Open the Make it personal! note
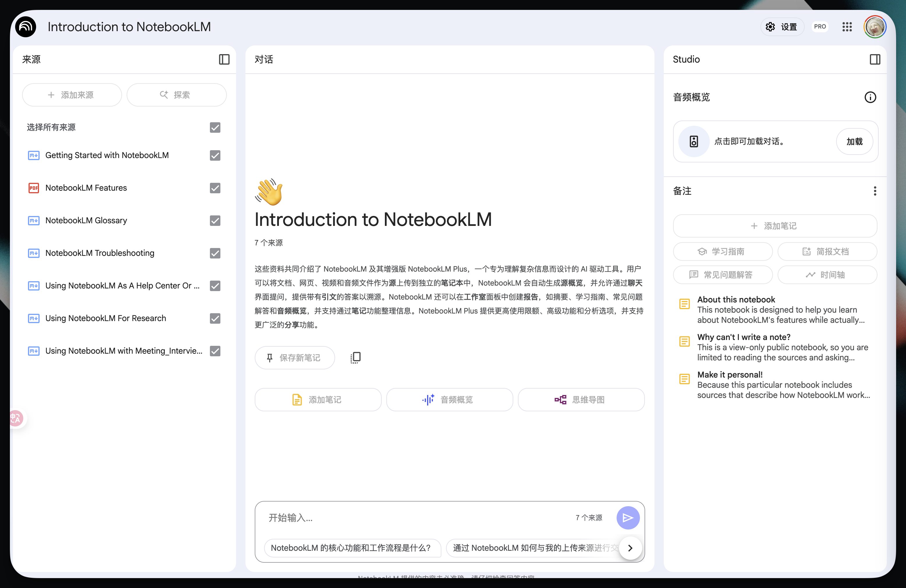906x588 pixels. tap(775, 385)
